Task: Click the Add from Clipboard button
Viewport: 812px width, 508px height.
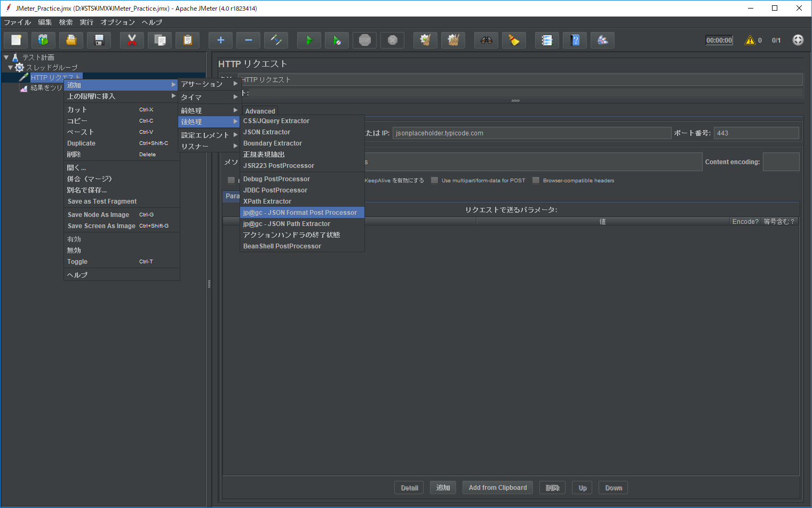Action: click(x=497, y=487)
